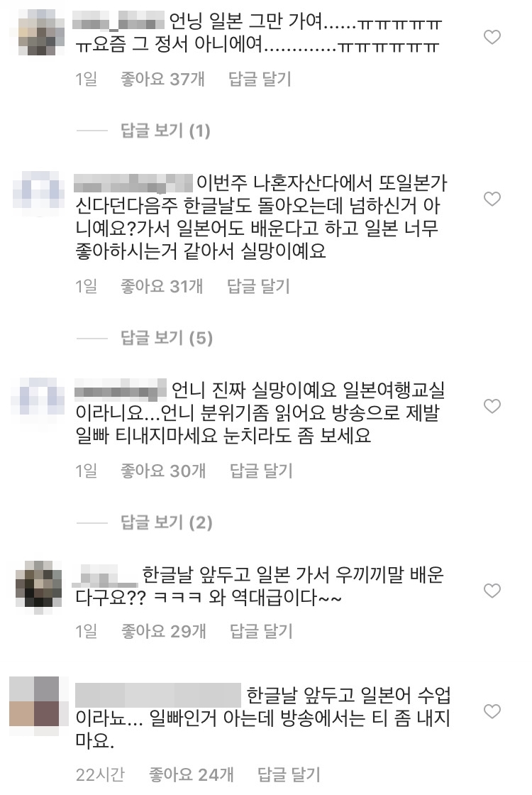Tap heart on comment about 나혼자산다
532x795 pixels.
point(492,199)
